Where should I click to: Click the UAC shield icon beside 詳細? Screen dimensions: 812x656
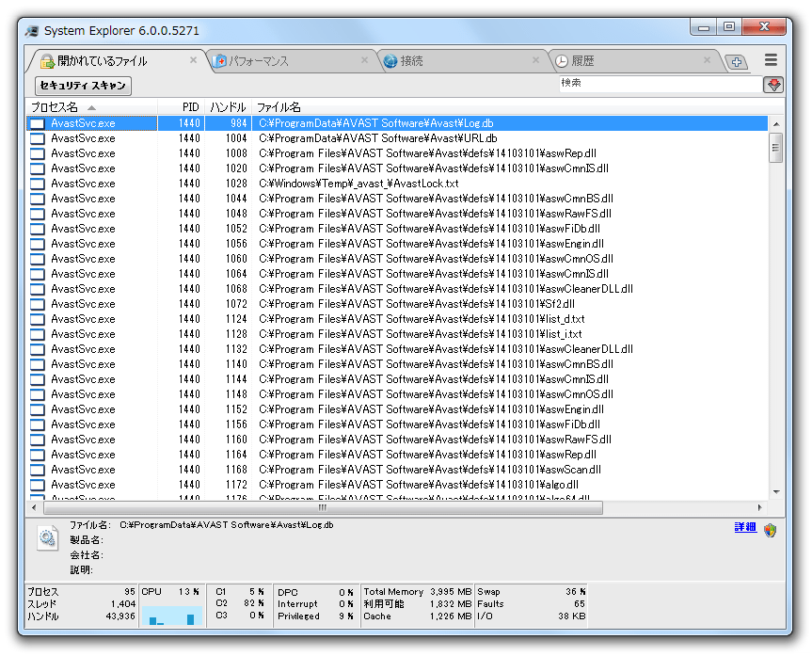point(770,530)
